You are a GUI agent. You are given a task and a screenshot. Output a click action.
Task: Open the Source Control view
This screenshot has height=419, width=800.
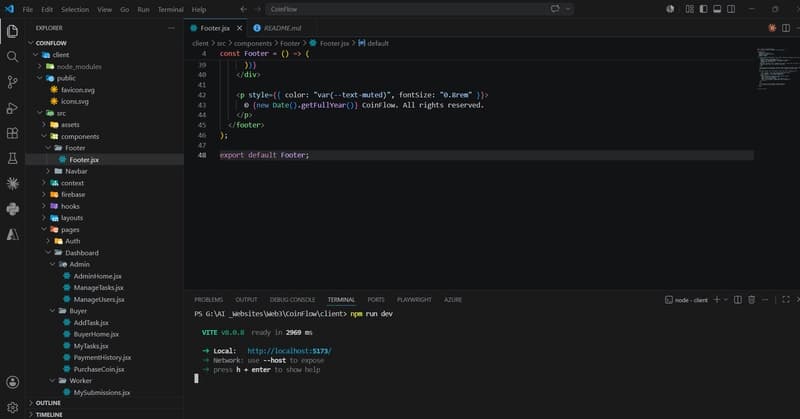(12, 82)
